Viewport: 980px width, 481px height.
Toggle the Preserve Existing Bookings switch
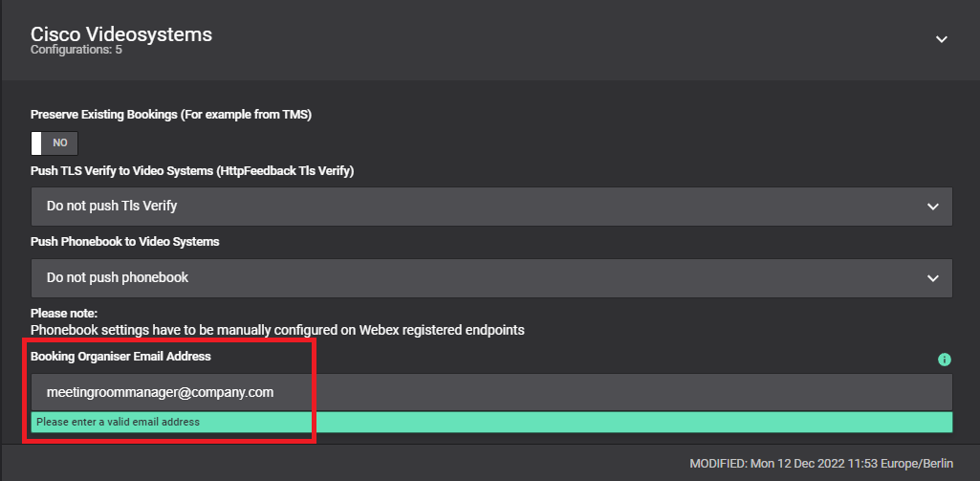click(x=54, y=142)
